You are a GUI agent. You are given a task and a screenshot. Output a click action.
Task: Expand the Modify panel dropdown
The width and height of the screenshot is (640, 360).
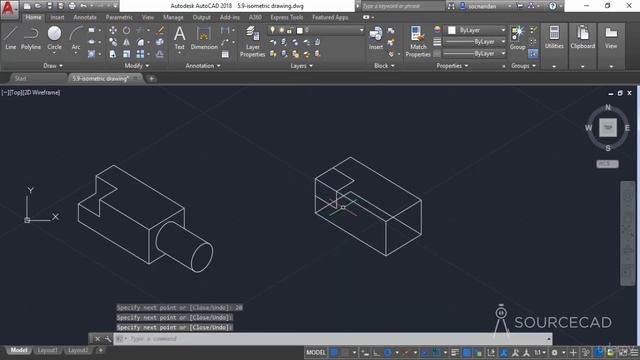tap(137, 66)
